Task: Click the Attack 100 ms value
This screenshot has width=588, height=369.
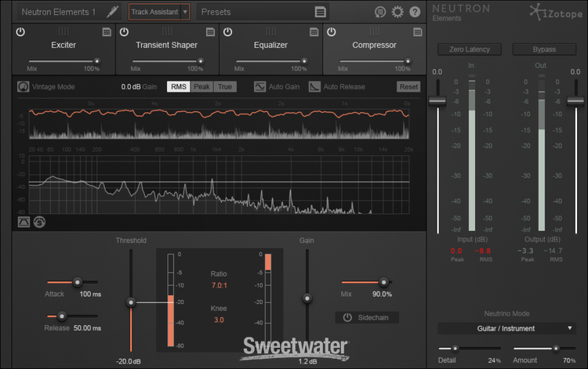Action: 90,294
